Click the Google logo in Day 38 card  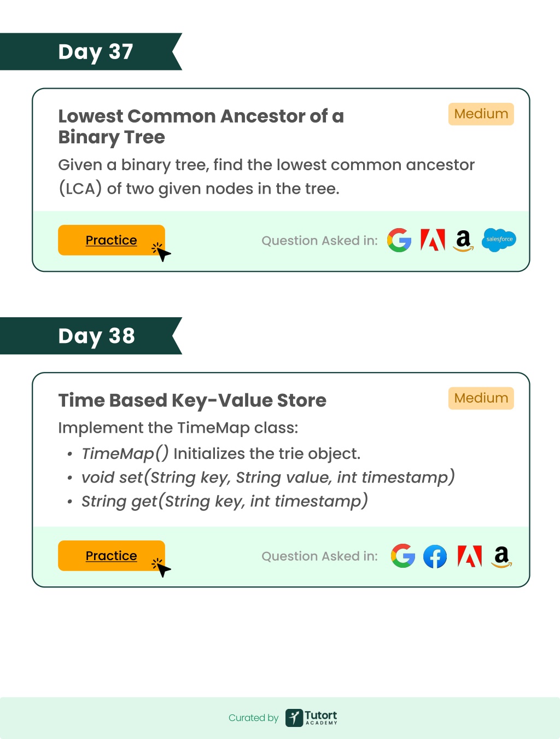tap(403, 556)
